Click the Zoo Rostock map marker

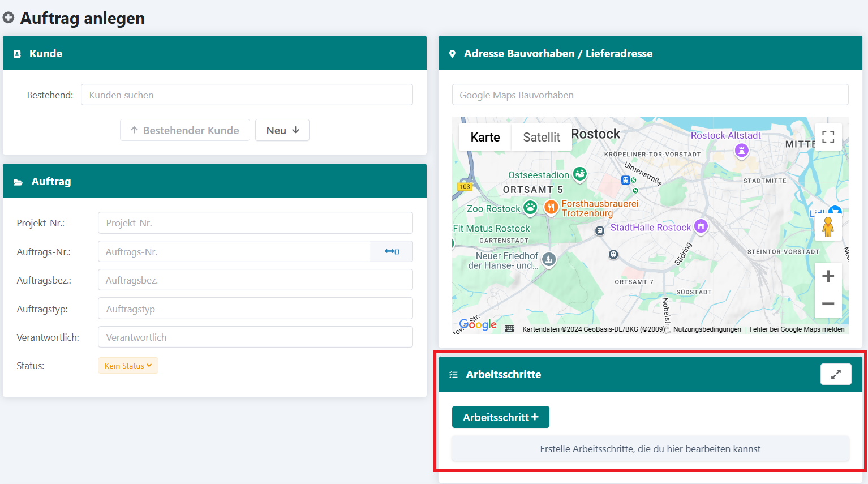tap(530, 208)
